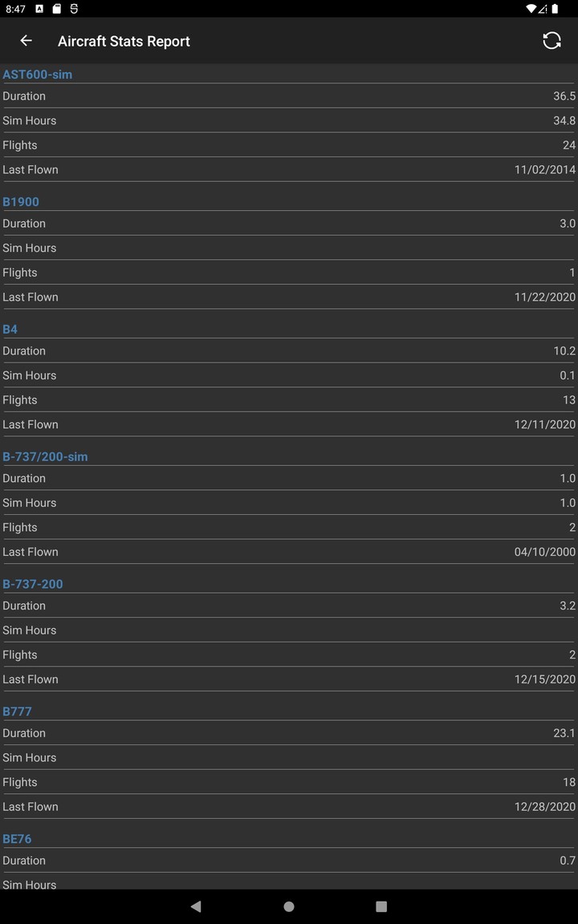Tap the back arrow in the toolbar

pyautogui.click(x=25, y=40)
